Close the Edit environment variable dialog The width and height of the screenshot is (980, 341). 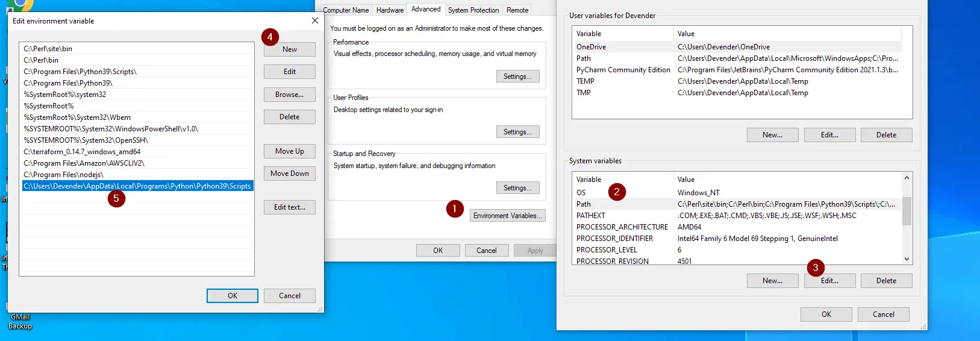pyautogui.click(x=314, y=21)
